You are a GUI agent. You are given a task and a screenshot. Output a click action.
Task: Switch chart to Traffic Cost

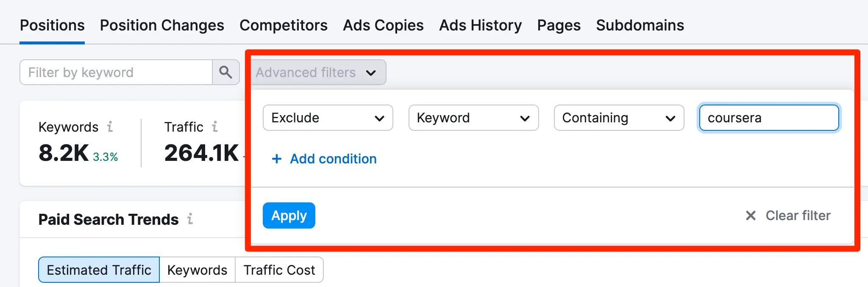279,270
